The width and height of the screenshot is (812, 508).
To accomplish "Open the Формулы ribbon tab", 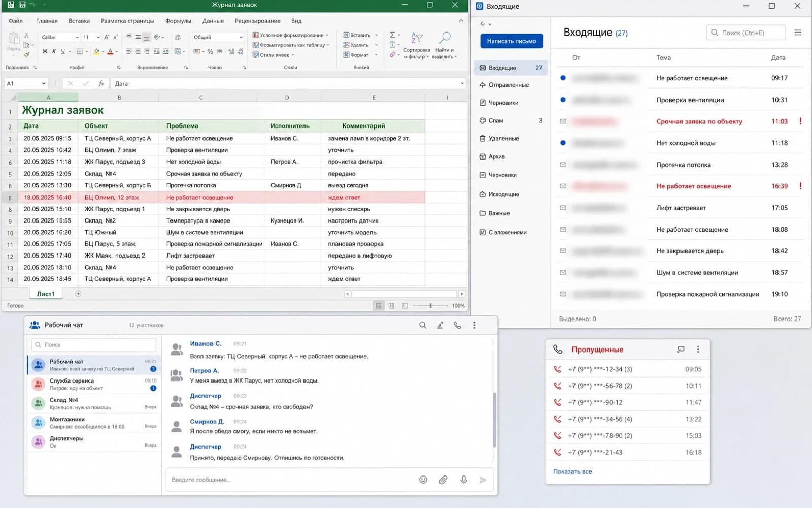I will [x=178, y=21].
